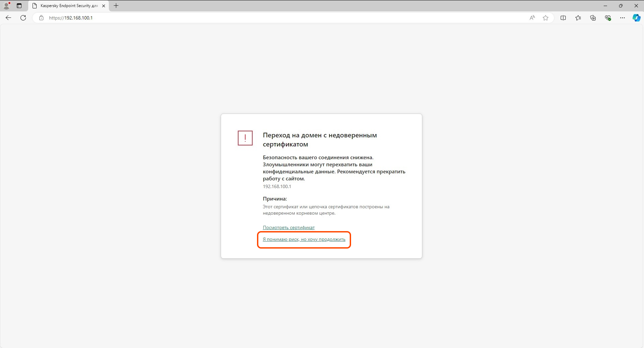
Task: Open the Collections icon
Action: point(593,18)
